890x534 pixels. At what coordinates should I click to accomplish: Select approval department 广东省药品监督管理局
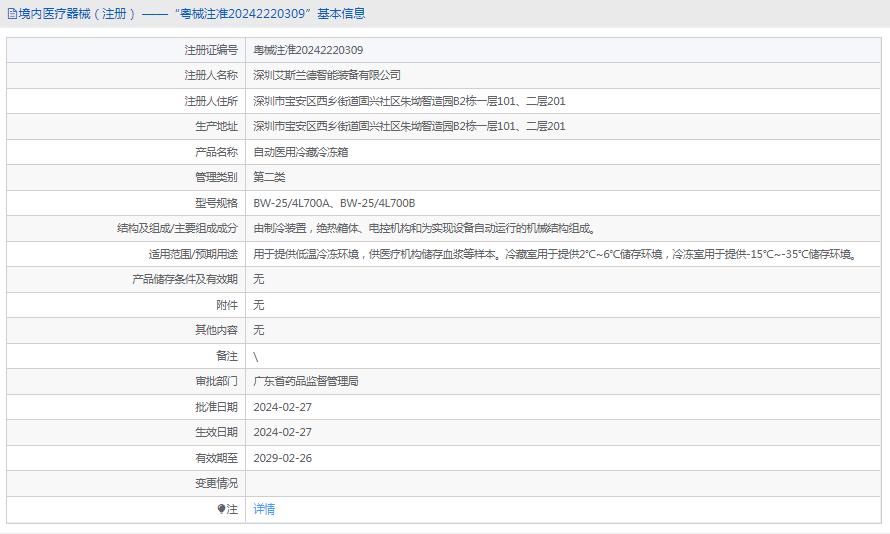[306, 381]
